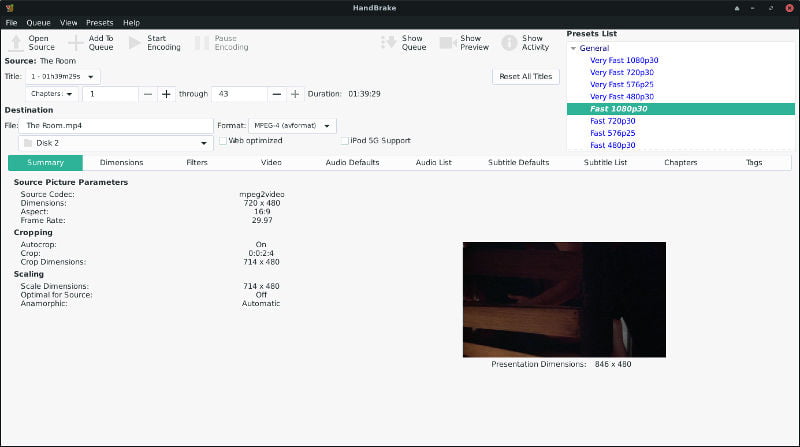Switch to the Dimensions tab

pos(121,162)
